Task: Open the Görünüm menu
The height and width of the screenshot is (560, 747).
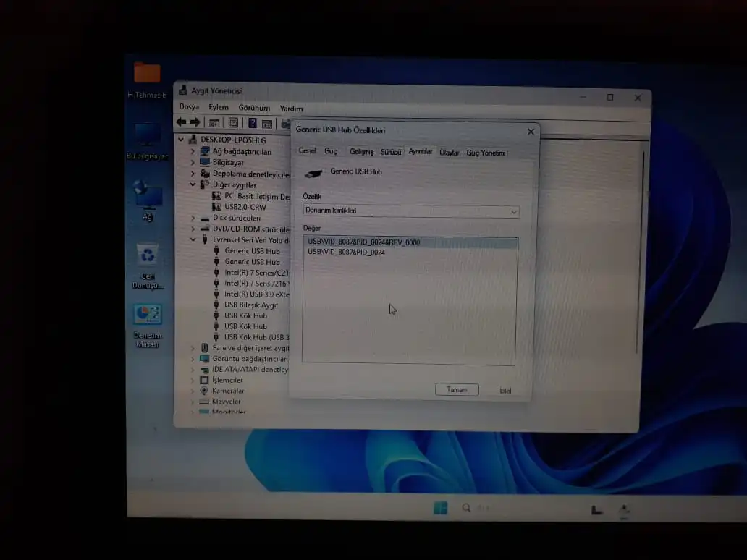Action: pyautogui.click(x=254, y=108)
